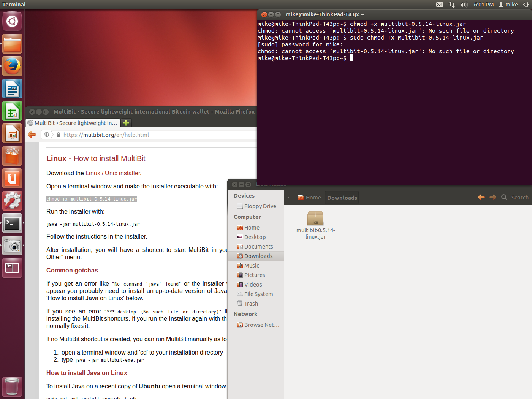
Task: Click the 'java -jar multibit-exe.jar' command text
Action: [x=109, y=360]
